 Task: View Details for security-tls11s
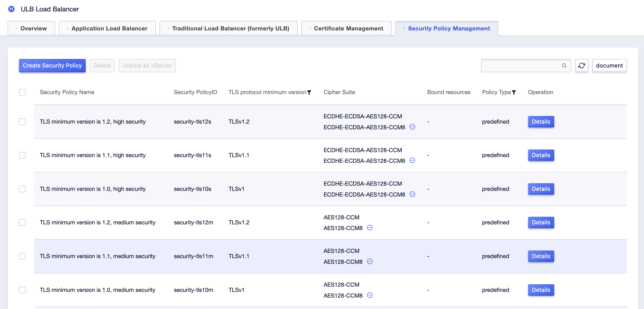[541, 155]
